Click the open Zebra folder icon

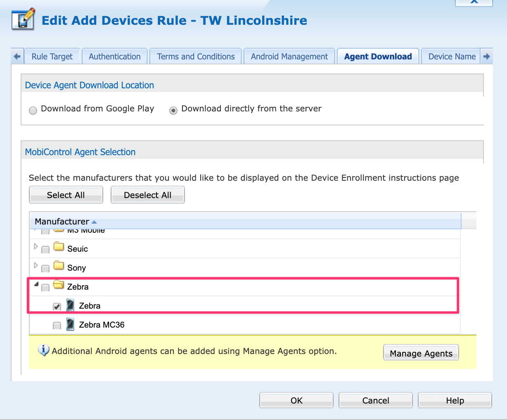coord(59,285)
